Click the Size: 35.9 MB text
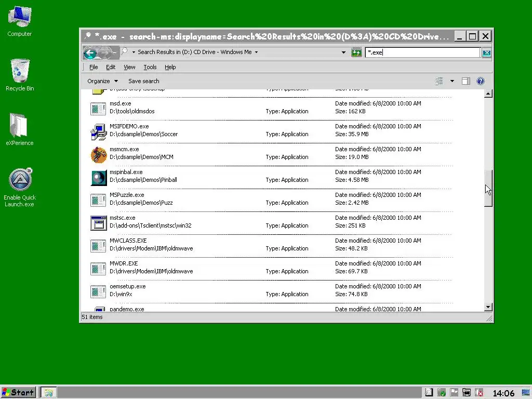 tap(352, 134)
